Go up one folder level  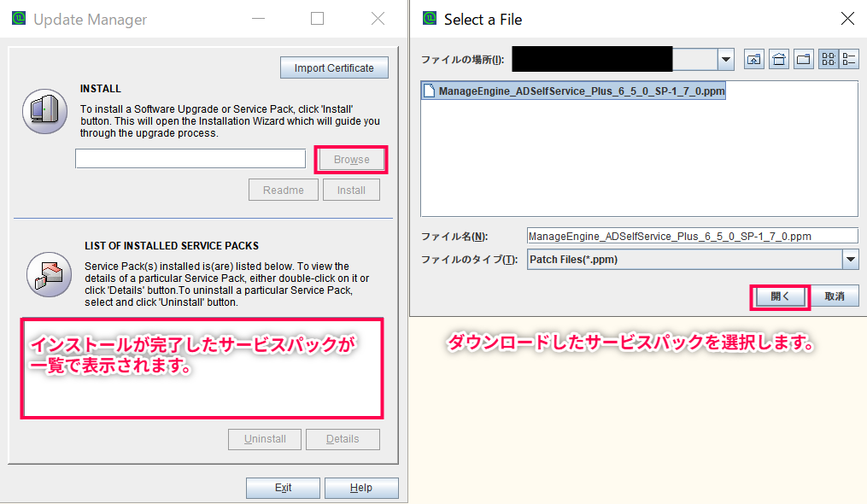click(x=754, y=59)
